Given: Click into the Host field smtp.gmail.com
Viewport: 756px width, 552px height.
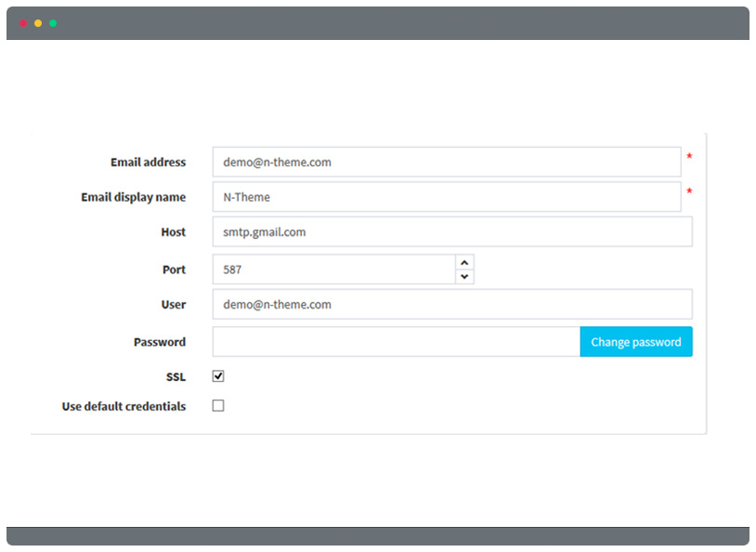Looking at the screenshot, I should coord(452,231).
